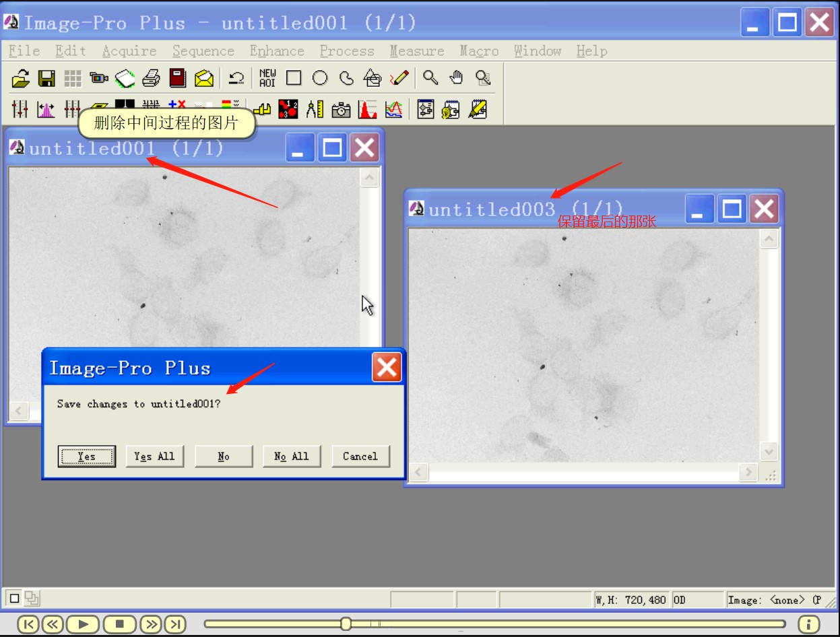Cancel the Save changes dialog
This screenshot has height=637, width=840.
coord(360,456)
